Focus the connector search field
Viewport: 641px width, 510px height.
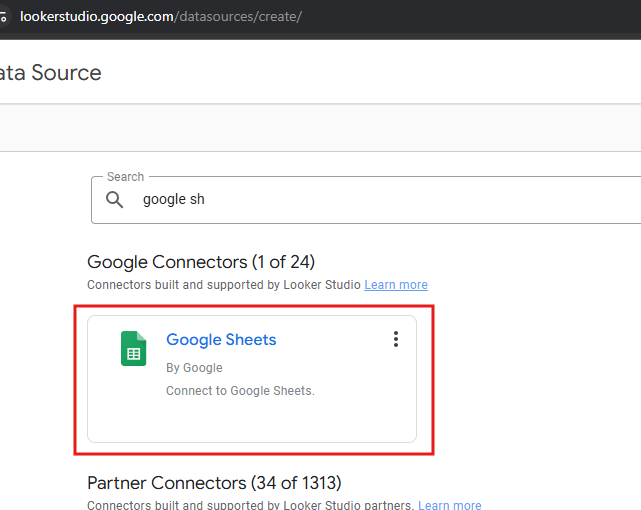point(366,200)
